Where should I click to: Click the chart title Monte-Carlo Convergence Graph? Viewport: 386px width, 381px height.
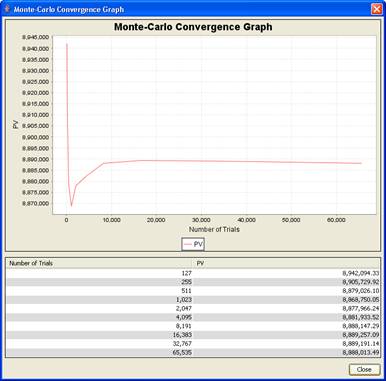click(193, 27)
